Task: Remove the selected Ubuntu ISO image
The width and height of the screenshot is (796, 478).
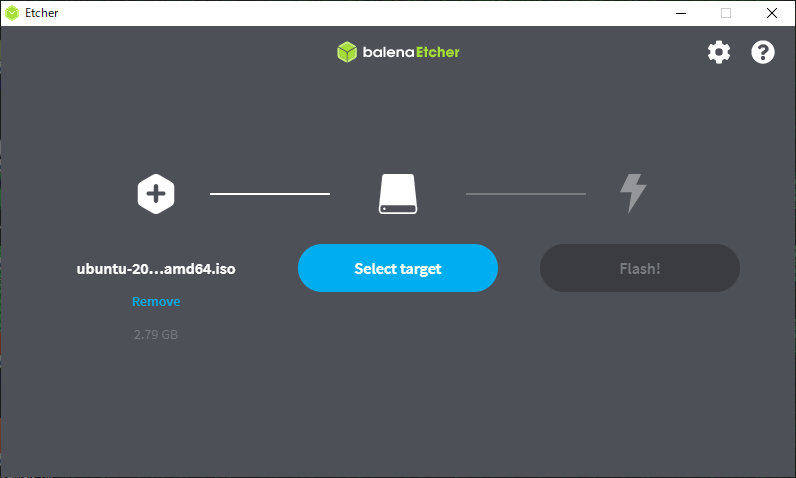Action: coord(156,301)
